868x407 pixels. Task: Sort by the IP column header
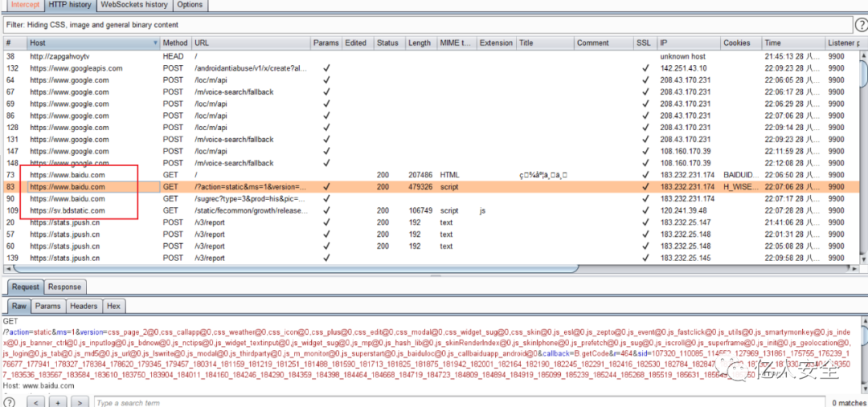pos(689,43)
